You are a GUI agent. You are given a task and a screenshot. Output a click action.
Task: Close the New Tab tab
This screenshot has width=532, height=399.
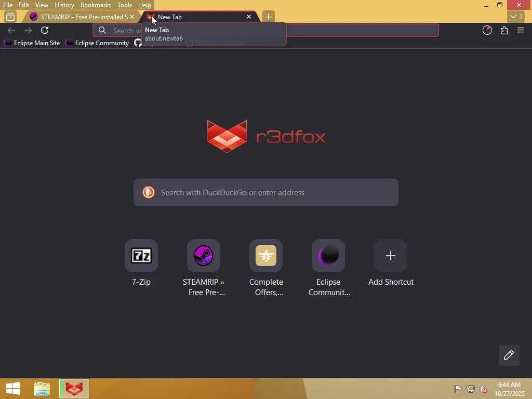249,17
